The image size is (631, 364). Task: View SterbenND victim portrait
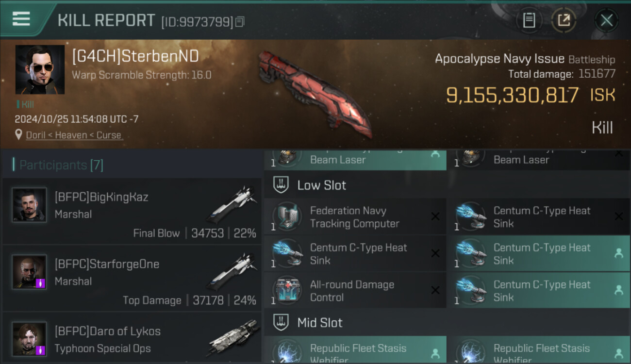40,69
